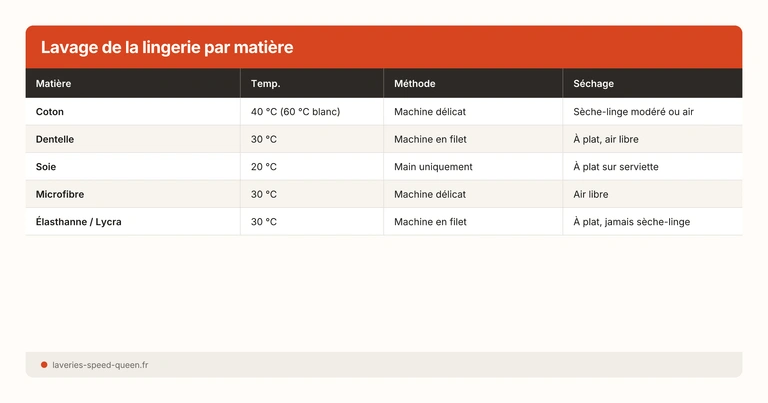Click the '40 °C (60 °C blanc)' cell
Screen dimensions: 768x403
pos(295,112)
